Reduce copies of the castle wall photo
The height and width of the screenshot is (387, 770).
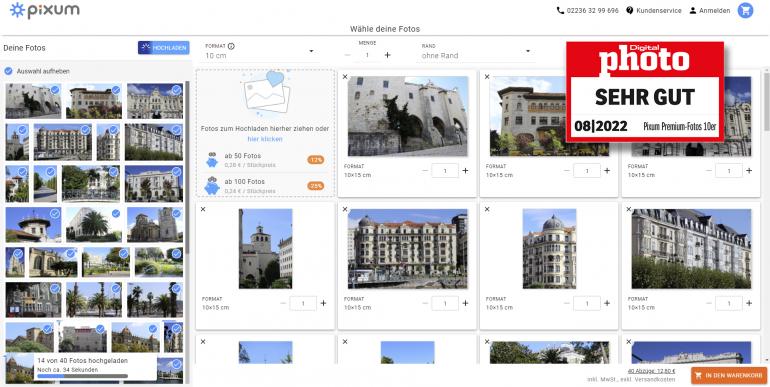425,171
